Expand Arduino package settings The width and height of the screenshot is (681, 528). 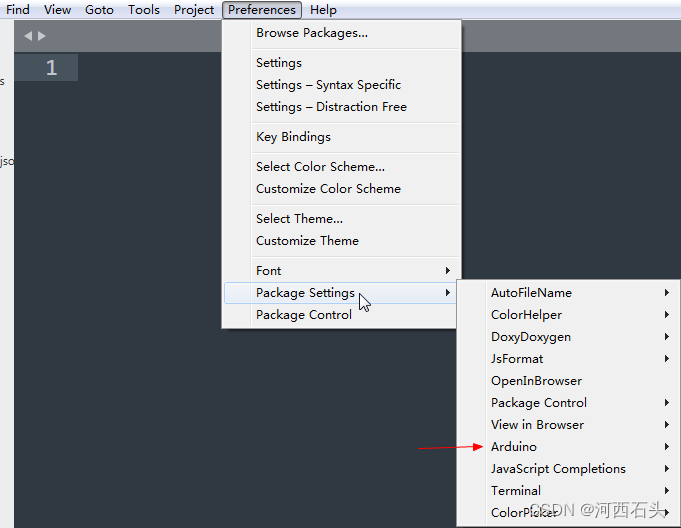569,447
